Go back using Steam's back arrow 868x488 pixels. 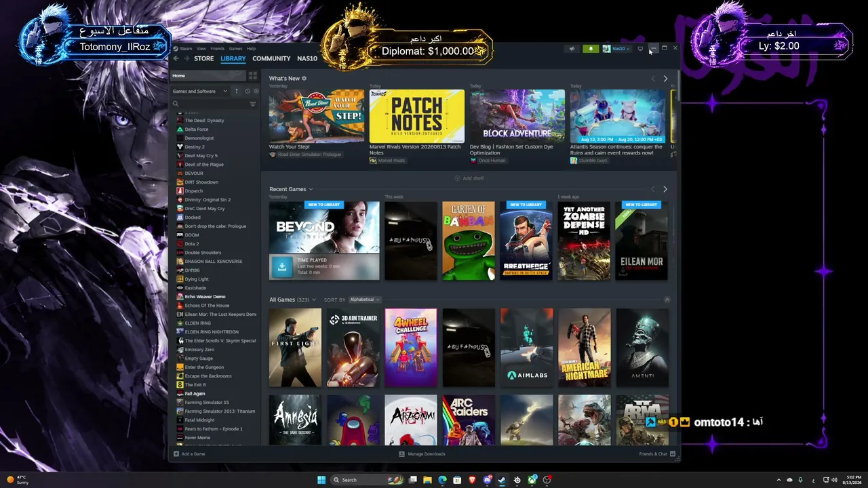[176, 58]
